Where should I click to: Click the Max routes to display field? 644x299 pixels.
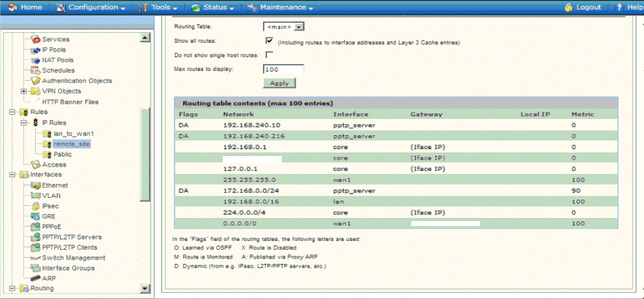coord(284,69)
